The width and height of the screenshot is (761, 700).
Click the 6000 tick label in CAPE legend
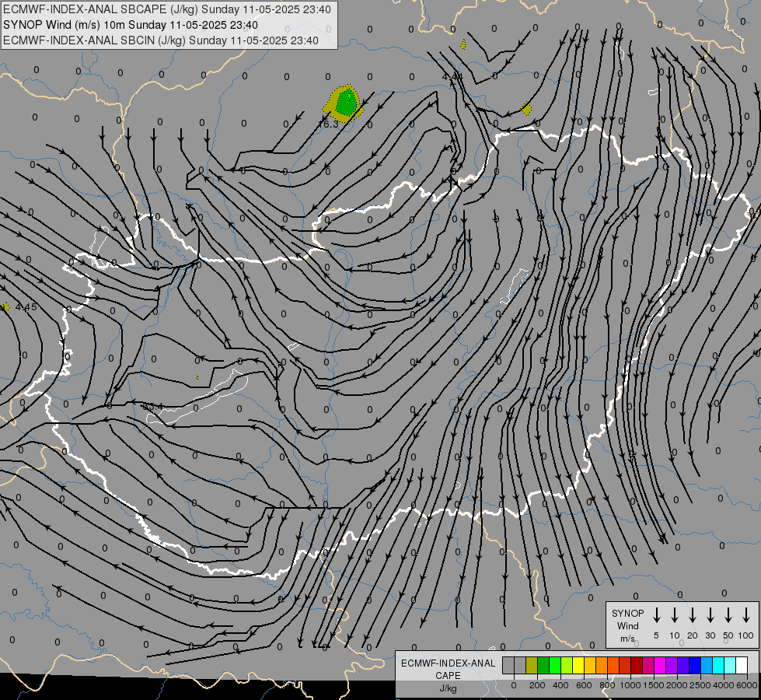[x=747, y=685]
